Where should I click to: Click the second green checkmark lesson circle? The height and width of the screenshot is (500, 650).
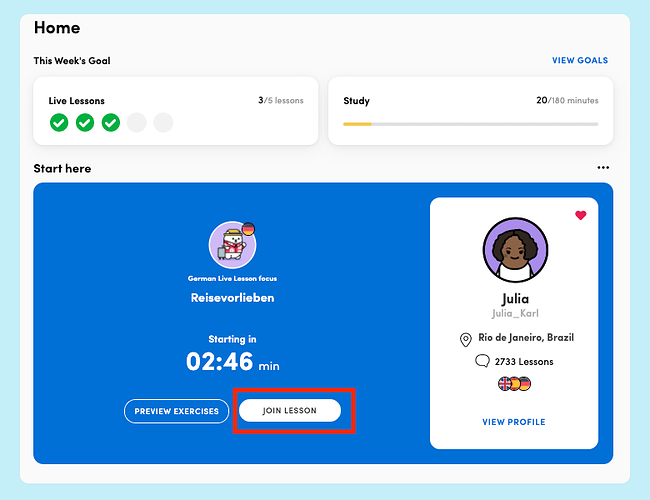tap(85, 123)
